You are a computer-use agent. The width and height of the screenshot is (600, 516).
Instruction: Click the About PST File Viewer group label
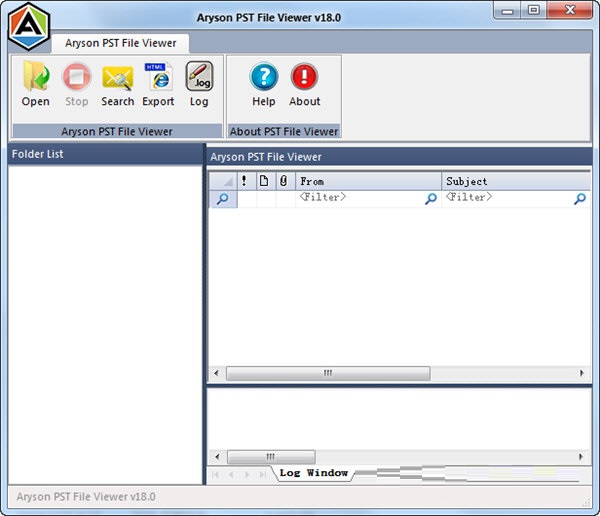(x=284, y=131)
